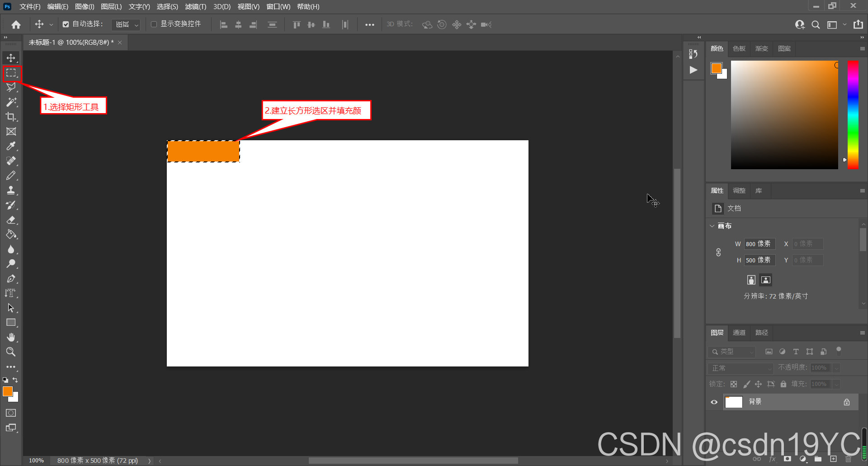Select the Paint Bucket tool

(x=11, y=234)
